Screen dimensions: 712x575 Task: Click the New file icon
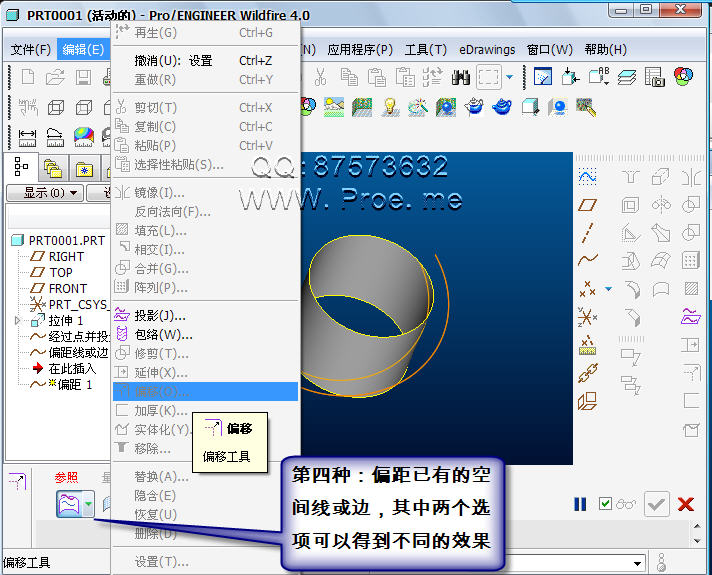[x=28, y=77]
